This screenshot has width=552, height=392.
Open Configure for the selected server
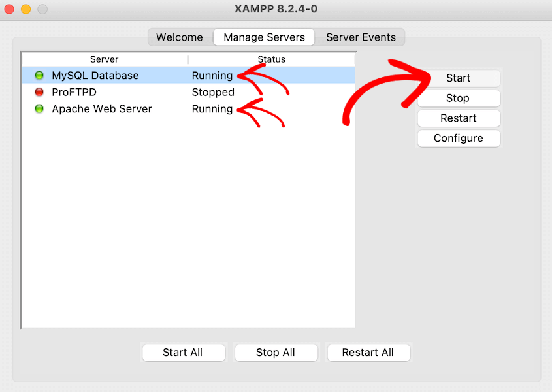pyautogui.click(x=459, y=139)
